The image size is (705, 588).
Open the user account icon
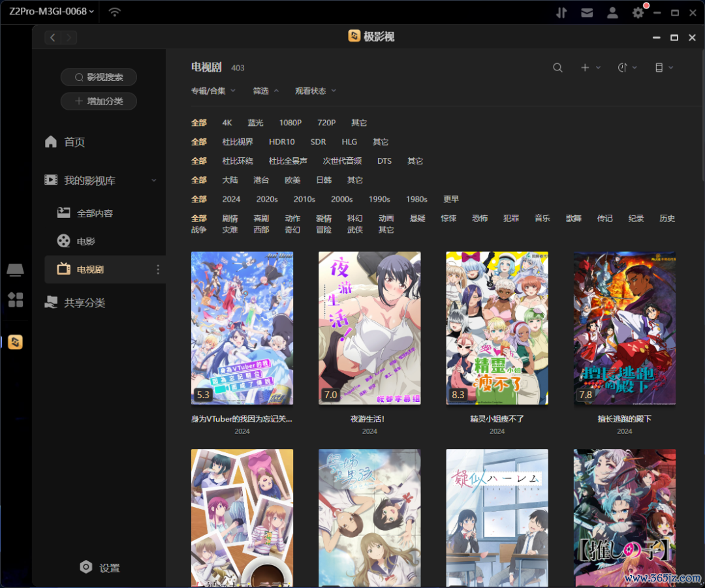coord(612,12)
